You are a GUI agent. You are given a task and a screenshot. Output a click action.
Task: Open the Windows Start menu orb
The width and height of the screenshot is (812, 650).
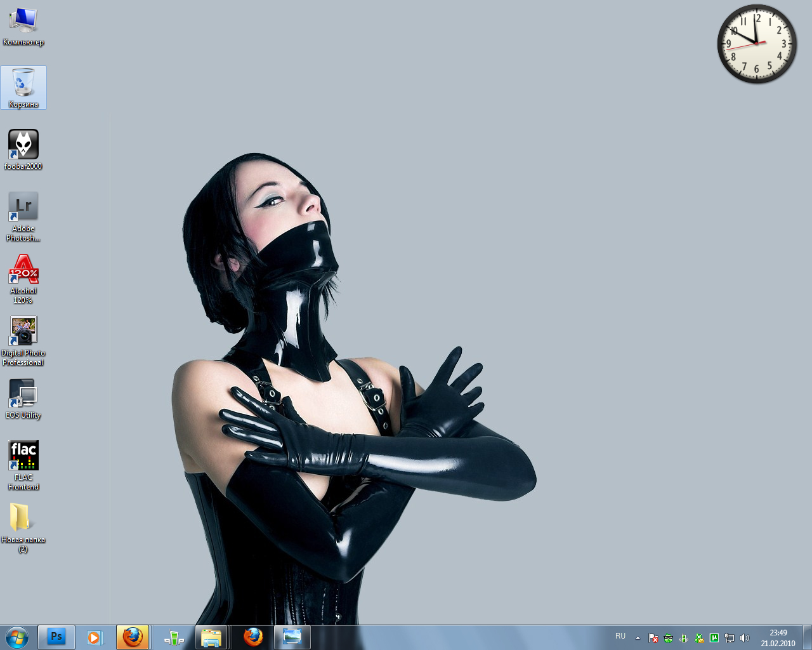pos(17,637)
